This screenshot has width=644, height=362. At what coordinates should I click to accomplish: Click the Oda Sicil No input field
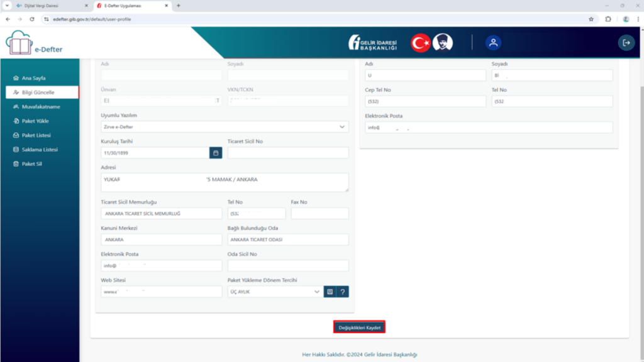[288, 266]
